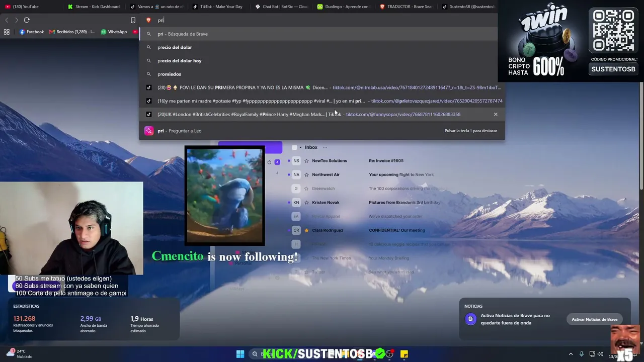Click the 'Activar Noticias de Brave' button

pyautogui.click(x=594, y=319)
